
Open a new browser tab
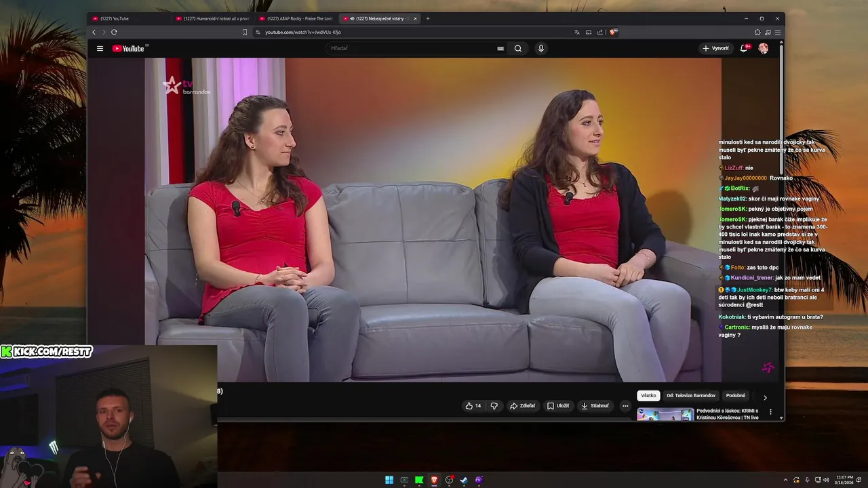pyautogui.click(x=427, y=18)
